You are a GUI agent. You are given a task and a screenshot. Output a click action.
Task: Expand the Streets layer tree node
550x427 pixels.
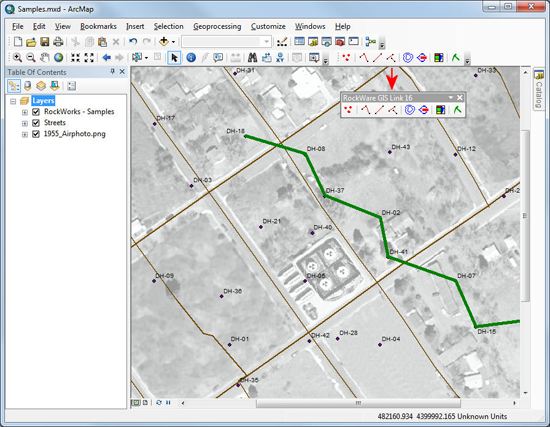[x=25, y=123]
